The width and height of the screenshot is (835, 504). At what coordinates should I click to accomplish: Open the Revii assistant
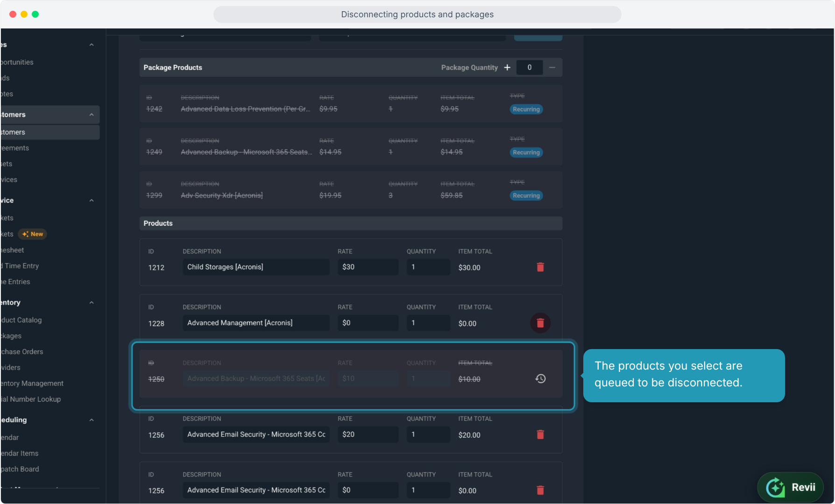click(x=790, y=488)
